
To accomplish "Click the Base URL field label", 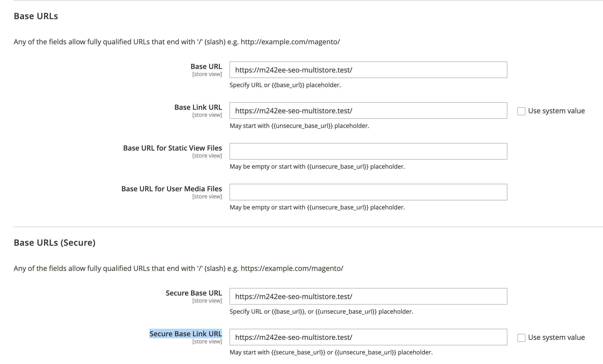I will pos(206,66).
